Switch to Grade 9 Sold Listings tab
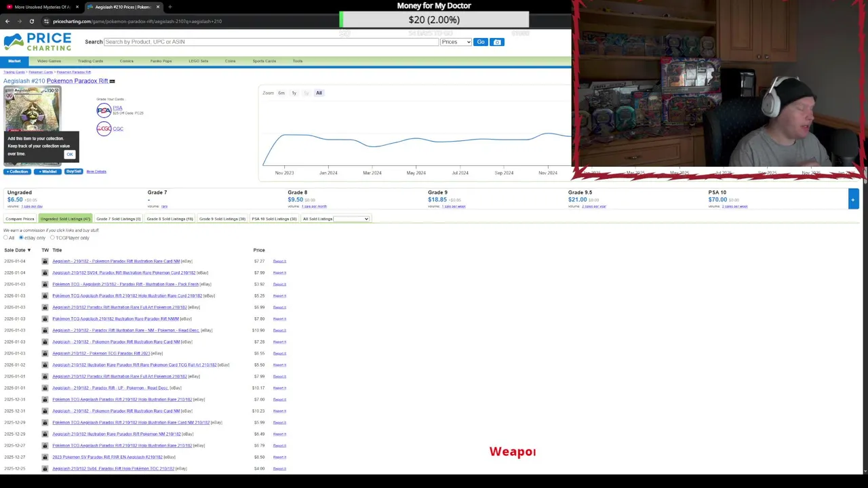868x488 pixels. tap(222, 219)
